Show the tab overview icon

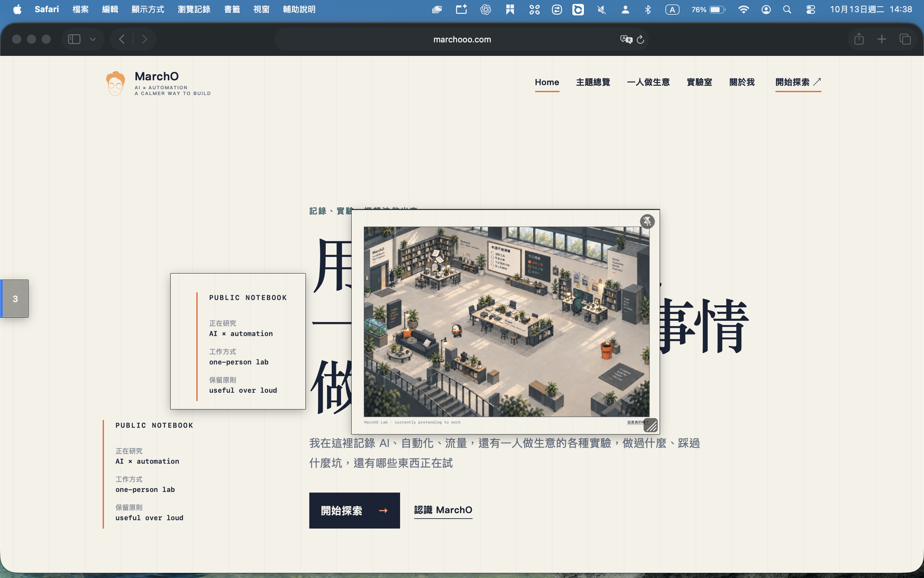click(x=905, y=39)
